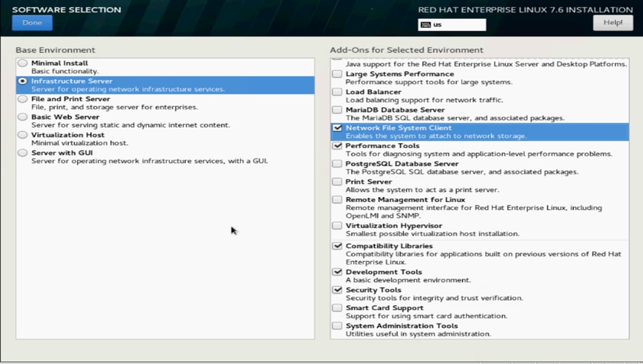The image size is (643, 364).
Task: Tick the Load Balancer checkbox
Action: point(337,92)
